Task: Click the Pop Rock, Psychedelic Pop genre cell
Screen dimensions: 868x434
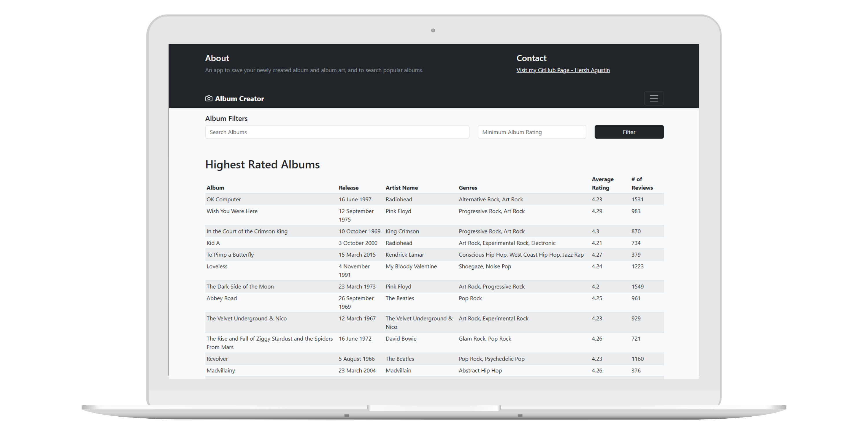Action: point(492,359)
